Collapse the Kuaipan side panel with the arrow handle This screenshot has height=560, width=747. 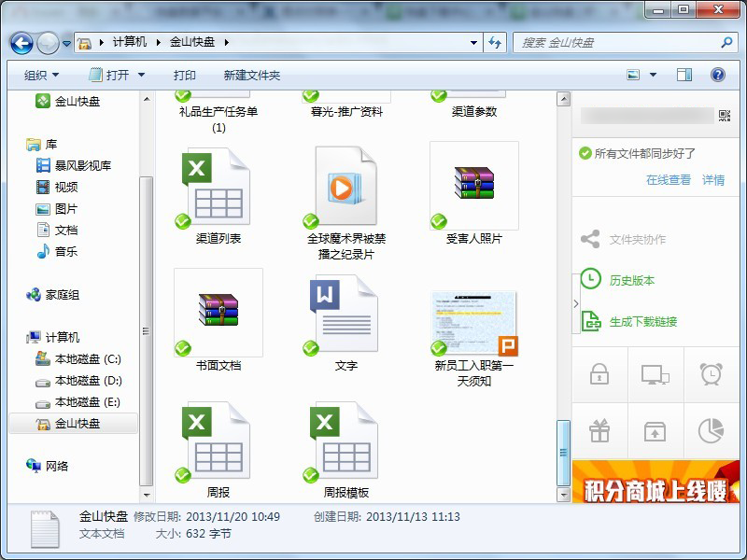(x=576, y=304)
